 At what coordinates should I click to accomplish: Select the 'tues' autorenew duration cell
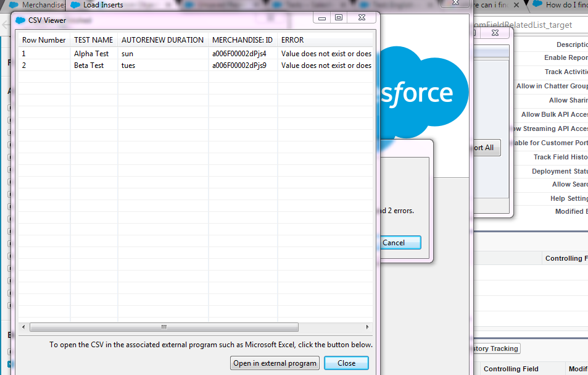tap(128, 65)
